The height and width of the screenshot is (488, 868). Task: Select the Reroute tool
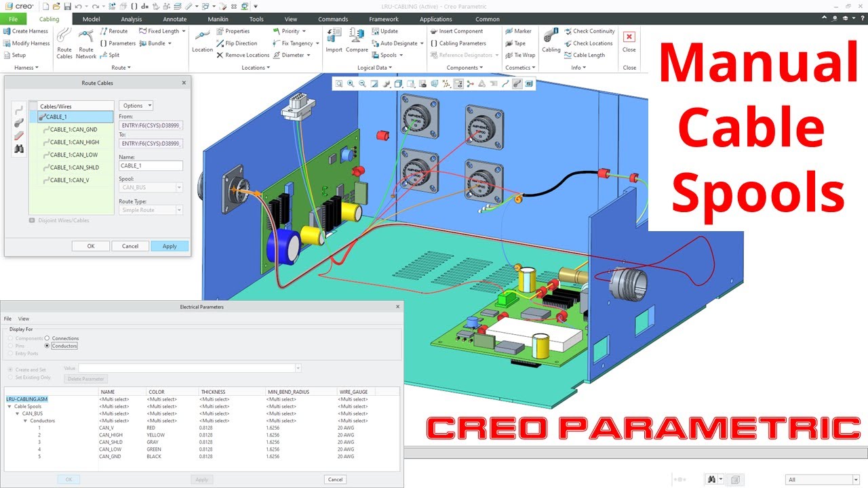tap(114, 31)
